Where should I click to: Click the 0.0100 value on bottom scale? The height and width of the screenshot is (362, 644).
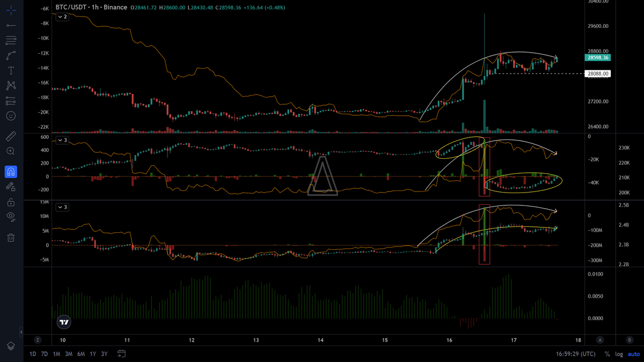coord(596,274)
